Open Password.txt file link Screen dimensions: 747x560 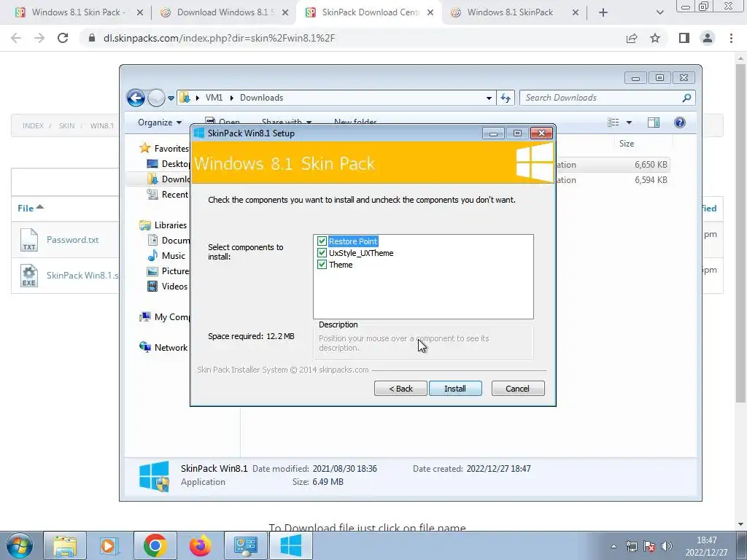point(72,239)
